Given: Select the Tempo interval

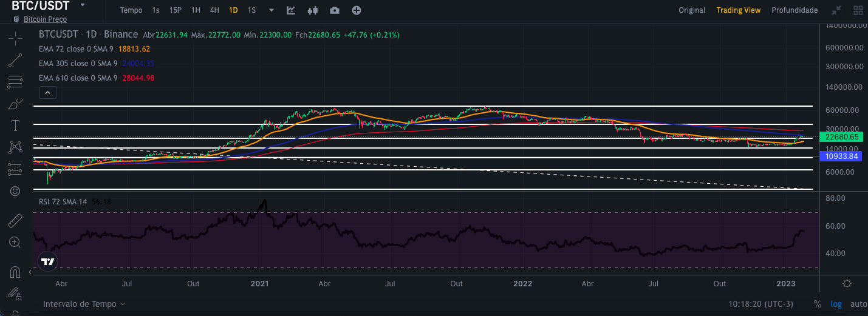Looking at the screenshot, I should (x=131, y=10).
